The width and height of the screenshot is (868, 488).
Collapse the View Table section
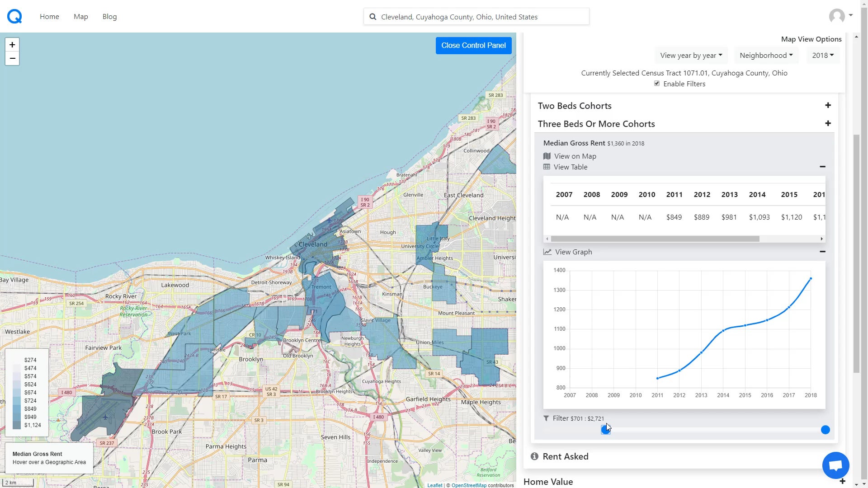(x=823, y=167)
